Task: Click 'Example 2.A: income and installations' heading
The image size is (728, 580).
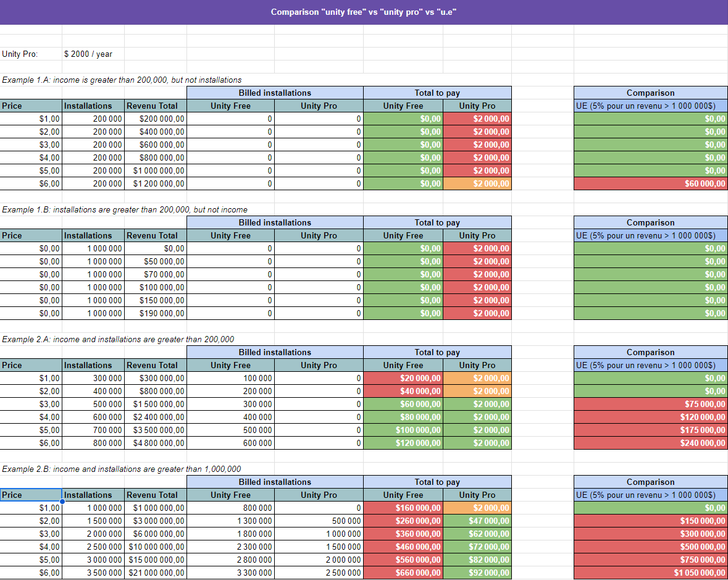Action: pyautogui.click(x=118, y=340)
